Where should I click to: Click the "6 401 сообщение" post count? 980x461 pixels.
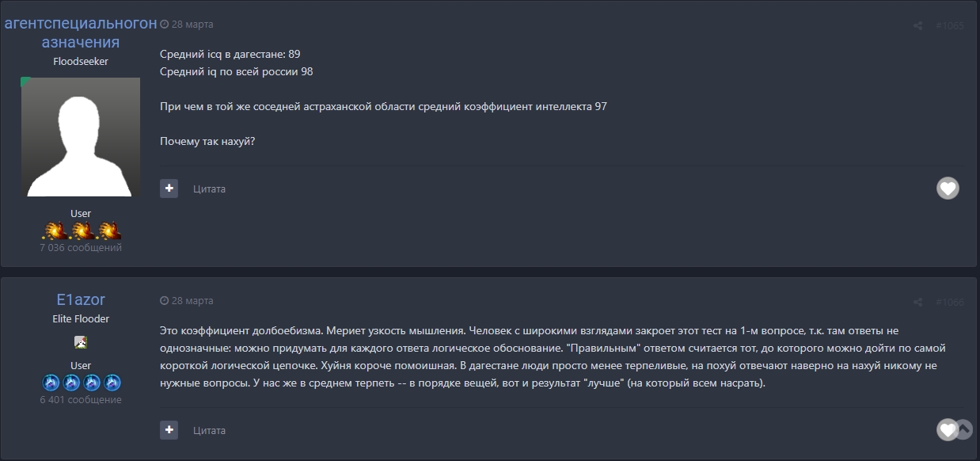[x=81, y=400]
